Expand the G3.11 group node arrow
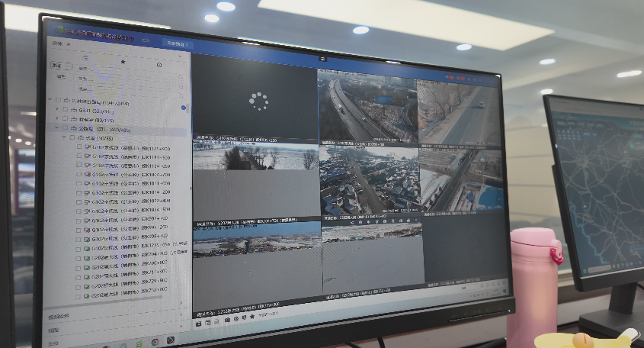 56,110
